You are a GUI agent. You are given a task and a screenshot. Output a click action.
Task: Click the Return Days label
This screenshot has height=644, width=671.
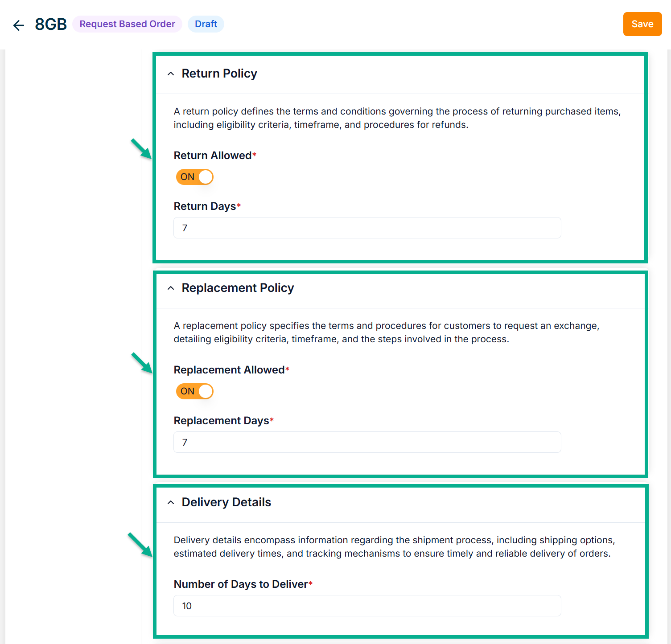[x=205, y=206]
